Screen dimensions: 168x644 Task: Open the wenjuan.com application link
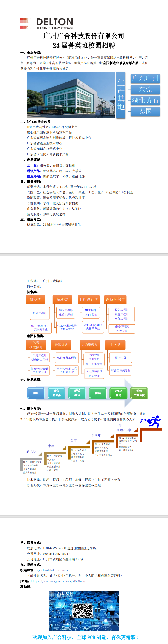click(x=58, y=581)
